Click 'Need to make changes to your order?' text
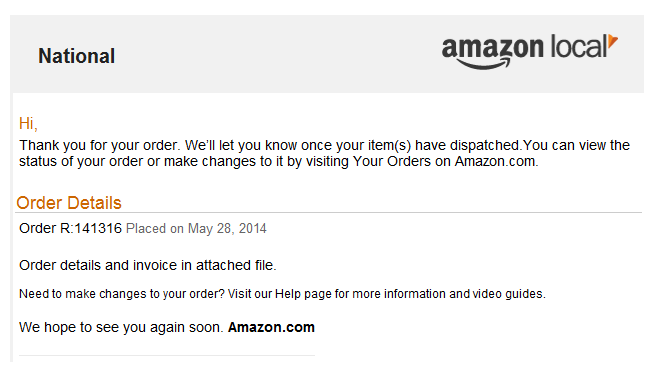663x375 pixels. pyautogui.click(x=122, y=294)
